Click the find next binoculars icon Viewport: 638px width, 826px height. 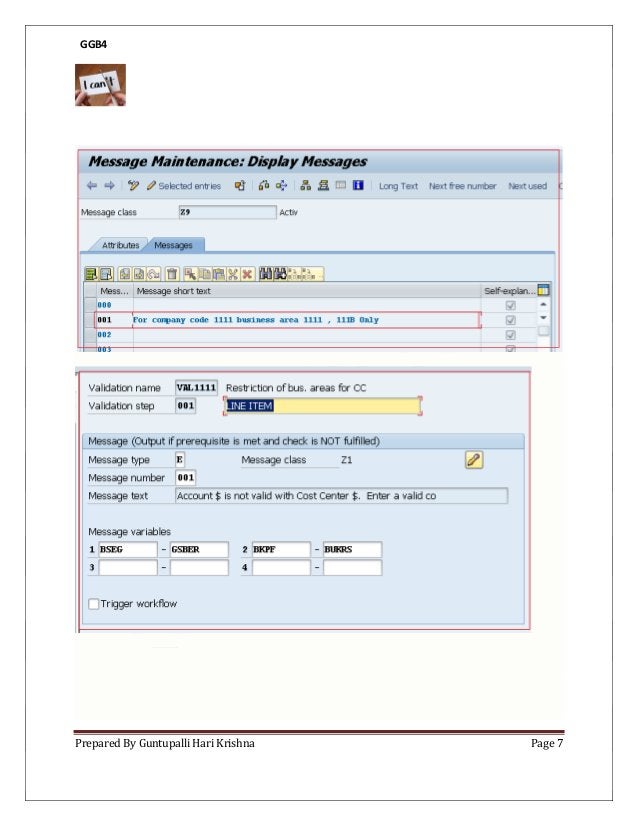280,274
